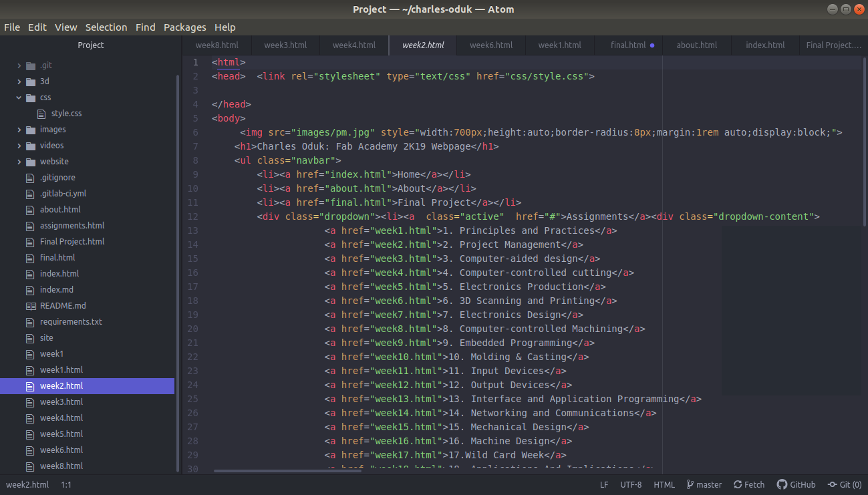Click the git branch icon for master
Image resolution: width=868 pixels, height=495 pixels.
[690, 485]
